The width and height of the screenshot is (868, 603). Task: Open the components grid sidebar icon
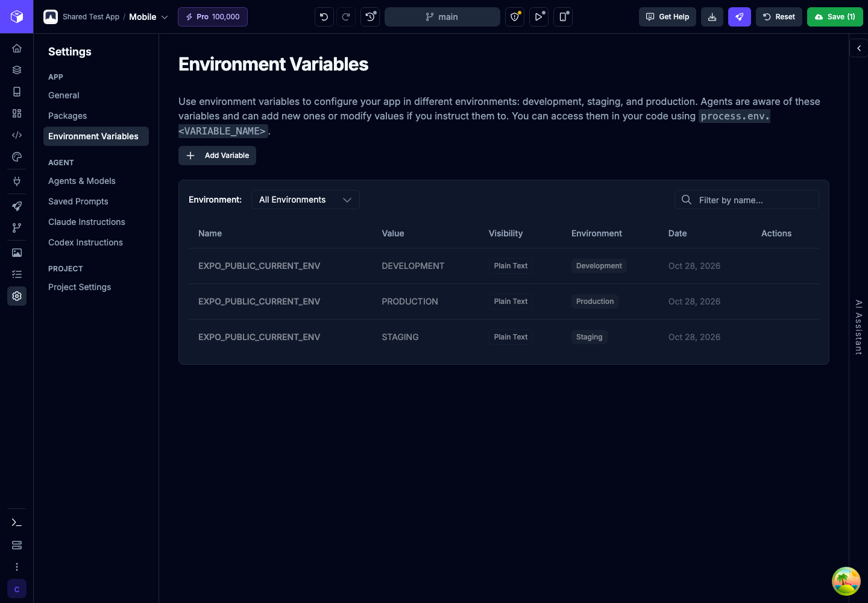tap(17, 113)
